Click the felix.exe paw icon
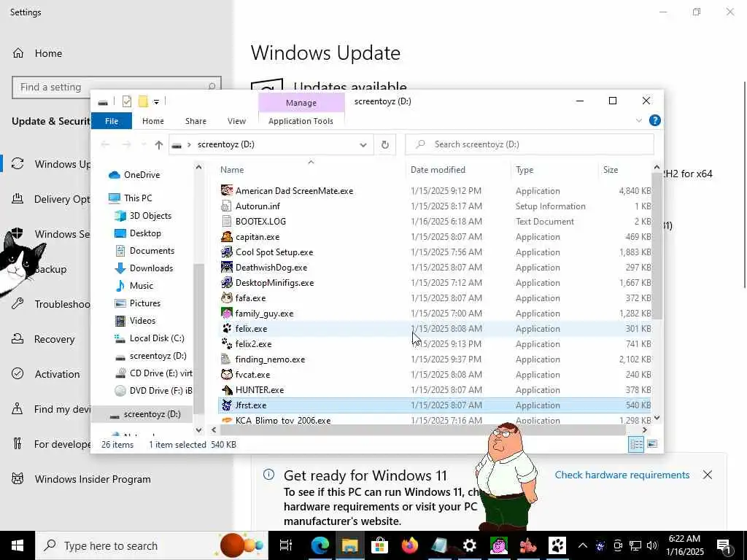Screen dimensions: 747x560 point(227,329)
